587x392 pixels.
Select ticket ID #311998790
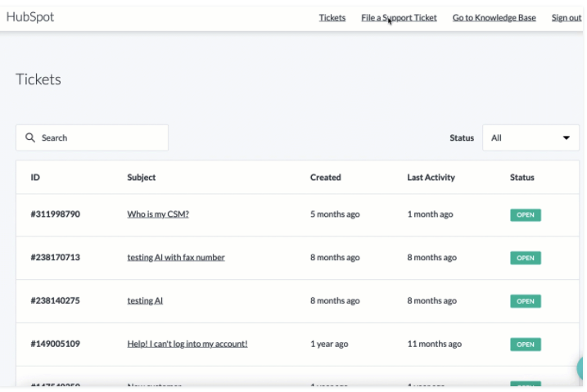pyautogui.click(x=56, y=214)
